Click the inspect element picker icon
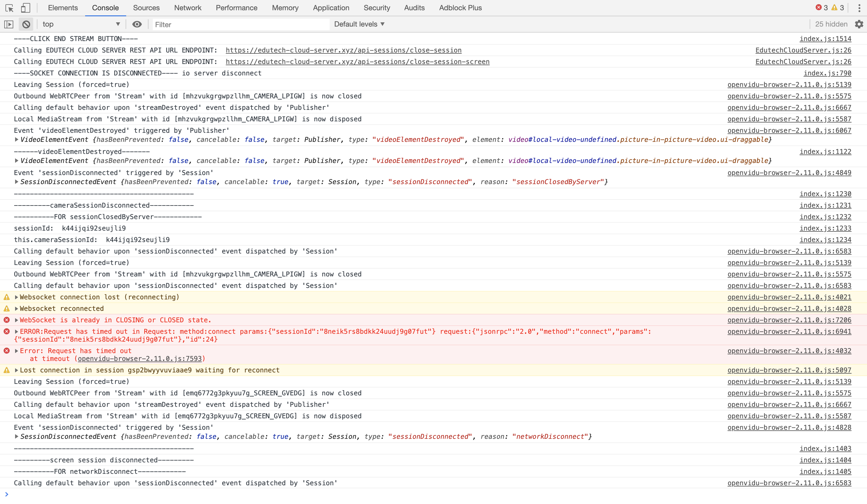 pos(10,8)
